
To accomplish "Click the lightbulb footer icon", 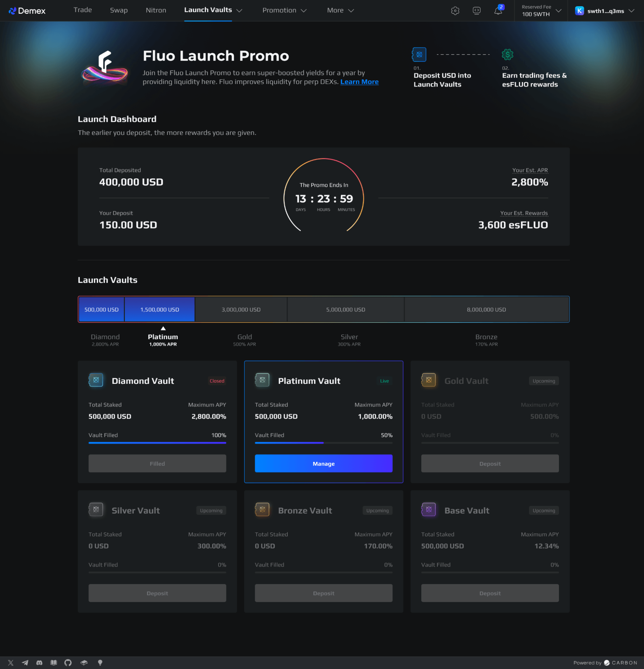I will pos(100,663).
